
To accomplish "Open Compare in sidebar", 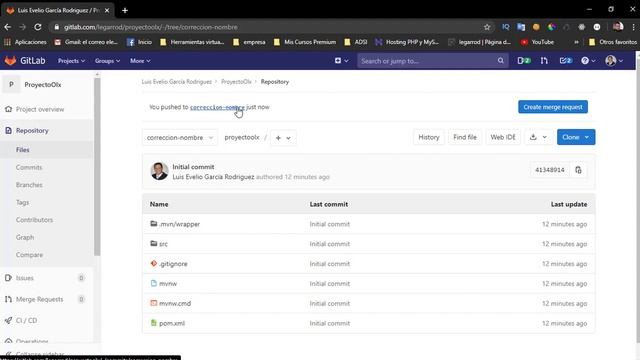I will coord(29,255).
